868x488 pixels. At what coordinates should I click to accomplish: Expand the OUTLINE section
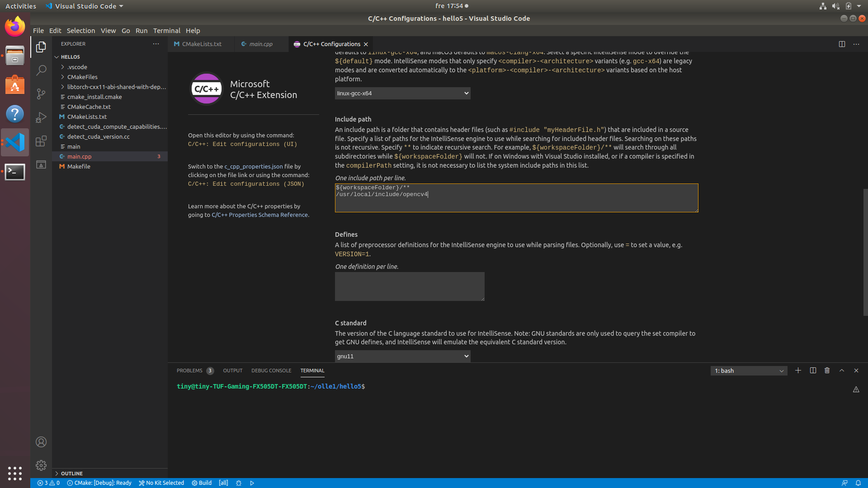tap(71, 473)
